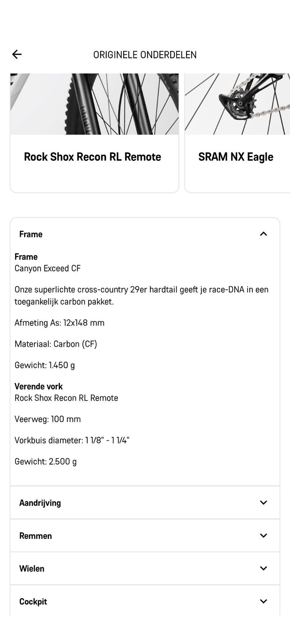Expand the Cockpit section chevron
This screenshot has height=644, width=290.
263,601
